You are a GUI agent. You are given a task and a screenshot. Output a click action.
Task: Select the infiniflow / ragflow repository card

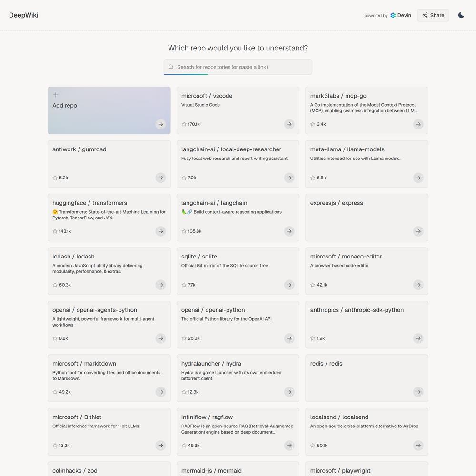click(x=238, y=432)
